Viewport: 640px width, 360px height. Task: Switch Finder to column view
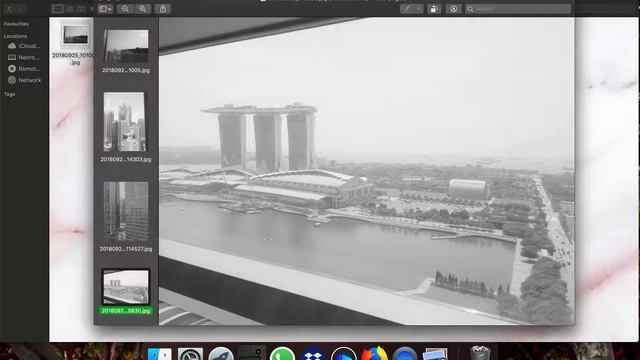(82, 9)
